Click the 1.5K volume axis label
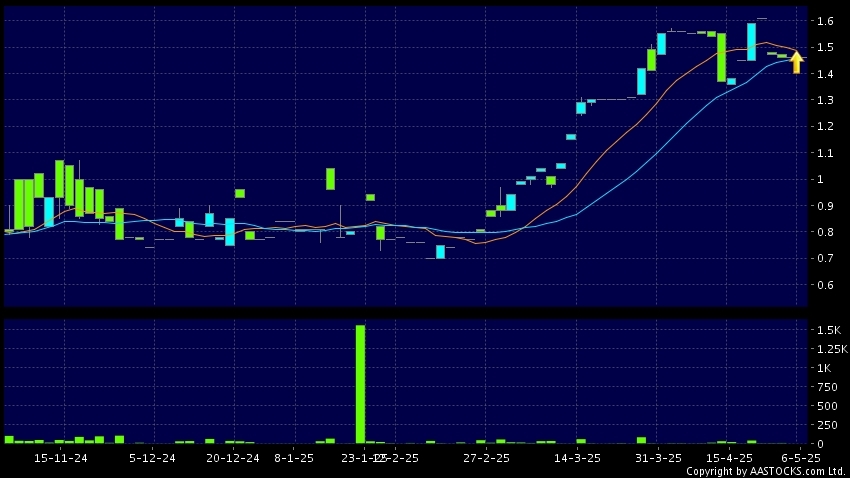850x478 pixels. 829,330
